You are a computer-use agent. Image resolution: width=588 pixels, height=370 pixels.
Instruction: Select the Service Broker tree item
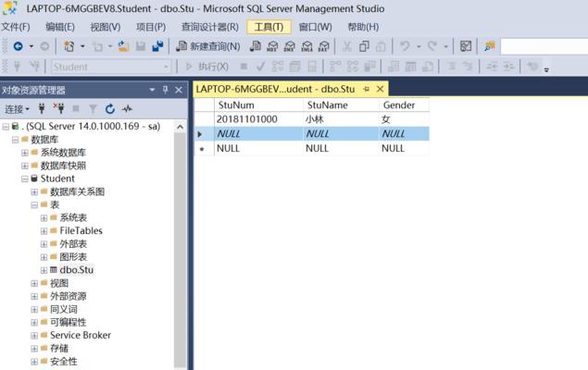click(81, 335)
